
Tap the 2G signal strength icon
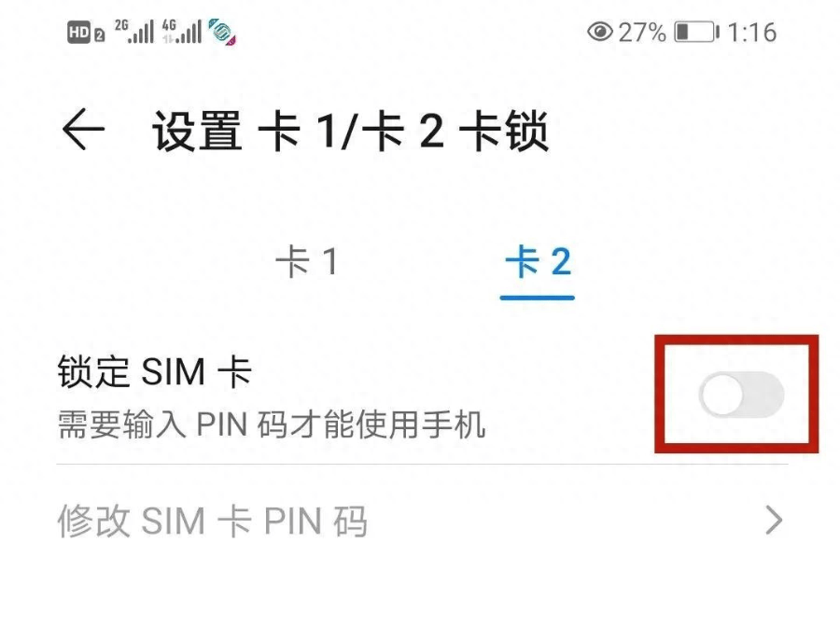tap(133, 31)
